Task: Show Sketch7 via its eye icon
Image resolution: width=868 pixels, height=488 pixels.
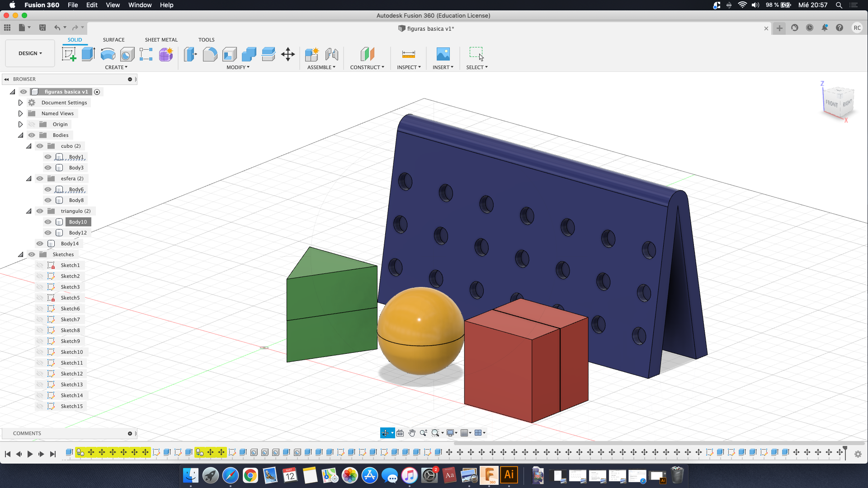Action: tap(40, 319)
